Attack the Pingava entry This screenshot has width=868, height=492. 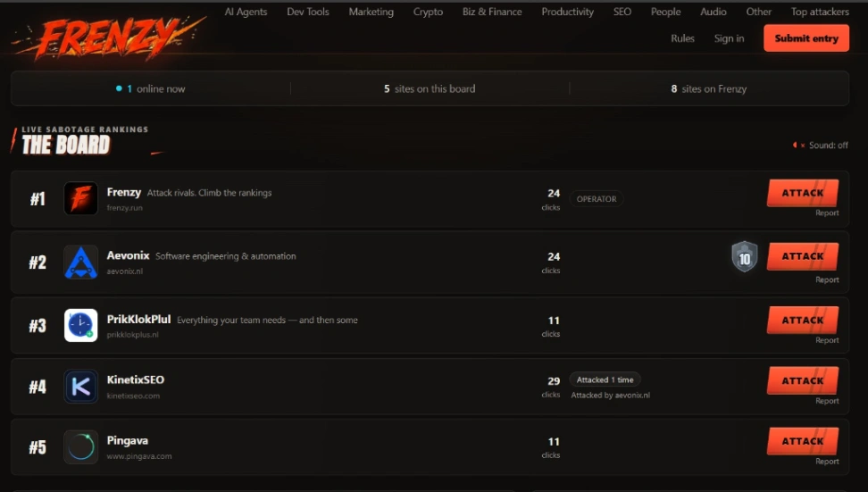[x=803, y=441]
